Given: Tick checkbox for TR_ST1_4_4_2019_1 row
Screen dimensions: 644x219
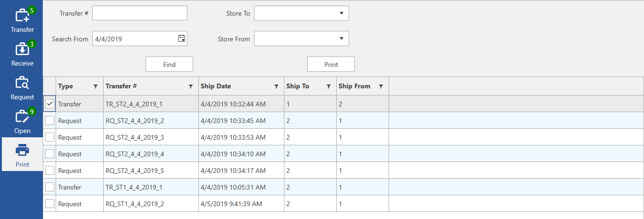Looking at the screenshot, I should 49,187.
